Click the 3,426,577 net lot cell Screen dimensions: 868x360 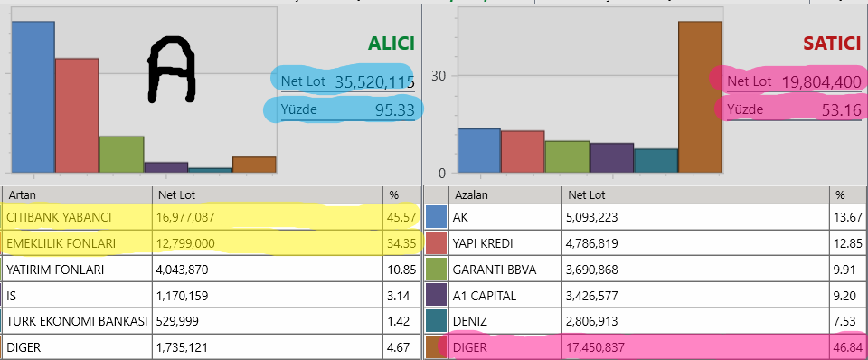pyautogui.click(x=695, y=295)
